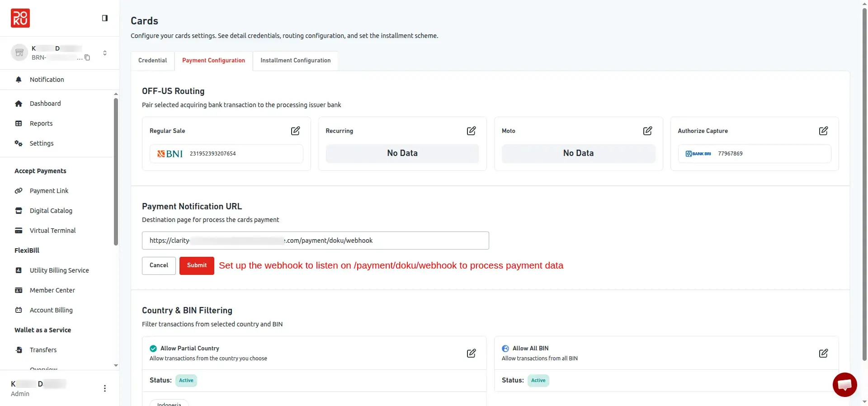Click the main page scrollbar

tap(864, 184)
